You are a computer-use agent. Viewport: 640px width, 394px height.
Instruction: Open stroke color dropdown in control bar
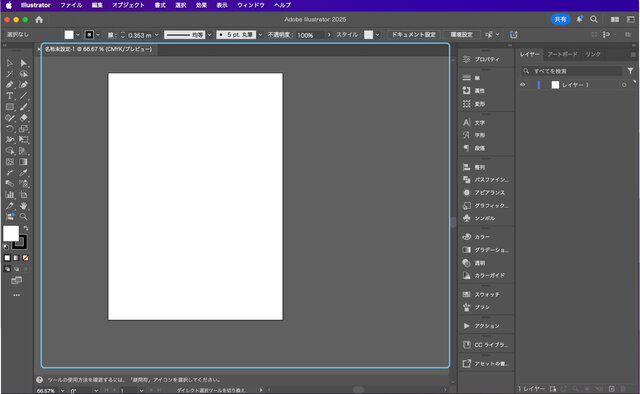pyautogui.click(x=98, y=35)
